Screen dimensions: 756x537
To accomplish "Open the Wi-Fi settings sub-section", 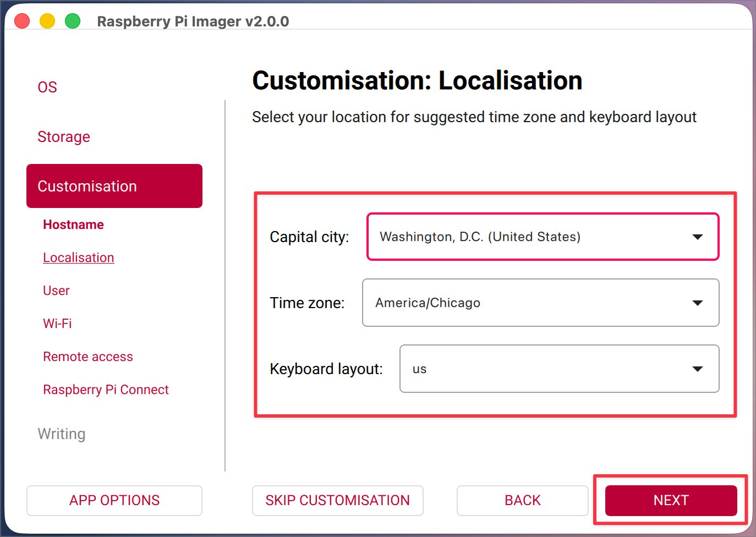I will coord(57,324).
